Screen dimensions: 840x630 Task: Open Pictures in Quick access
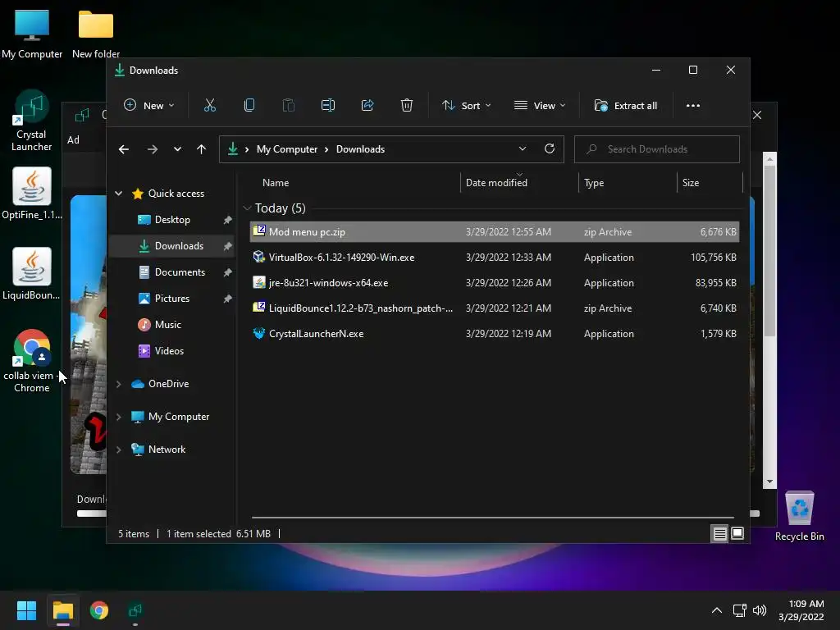pyautogui.click(x=172, y=299)
